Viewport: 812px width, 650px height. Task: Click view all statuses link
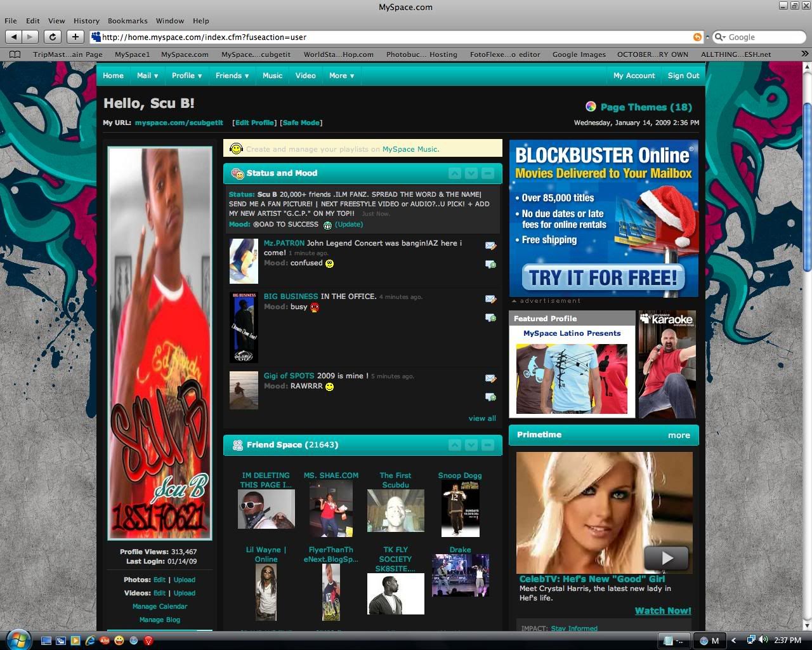pyautogui.click(x=482, y=418)
